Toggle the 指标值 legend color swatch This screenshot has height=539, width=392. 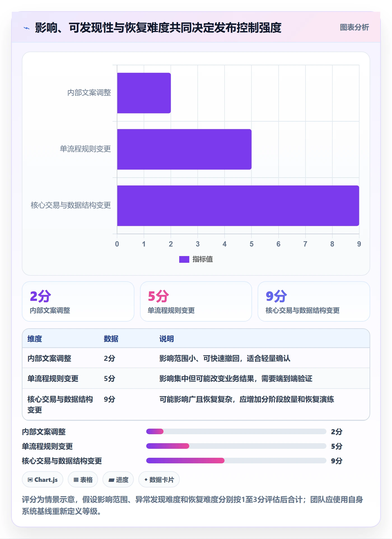click(x=184, y=259)
